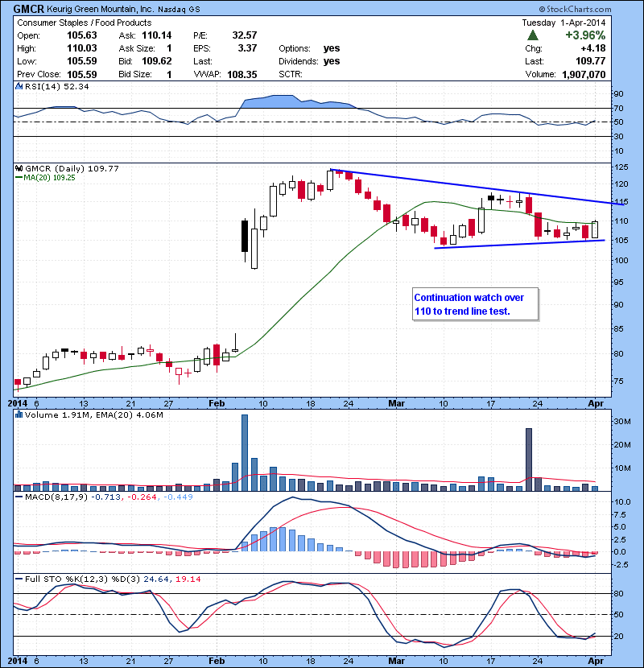This screenshot has width=644, height=668.
Task: Click the Volume panel bar icon
Action: [x=19, y=414]
